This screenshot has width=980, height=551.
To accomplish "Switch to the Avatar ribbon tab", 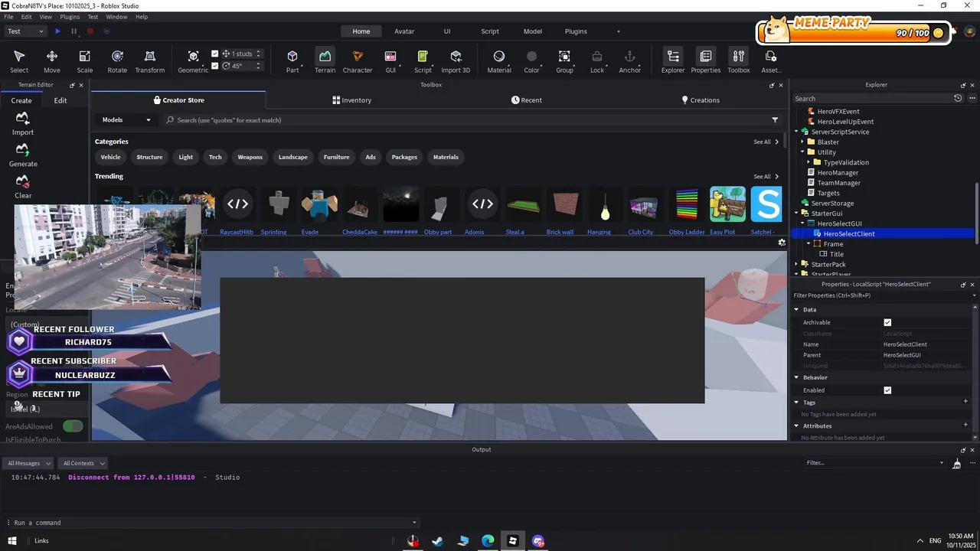I will tap(404, 31).
